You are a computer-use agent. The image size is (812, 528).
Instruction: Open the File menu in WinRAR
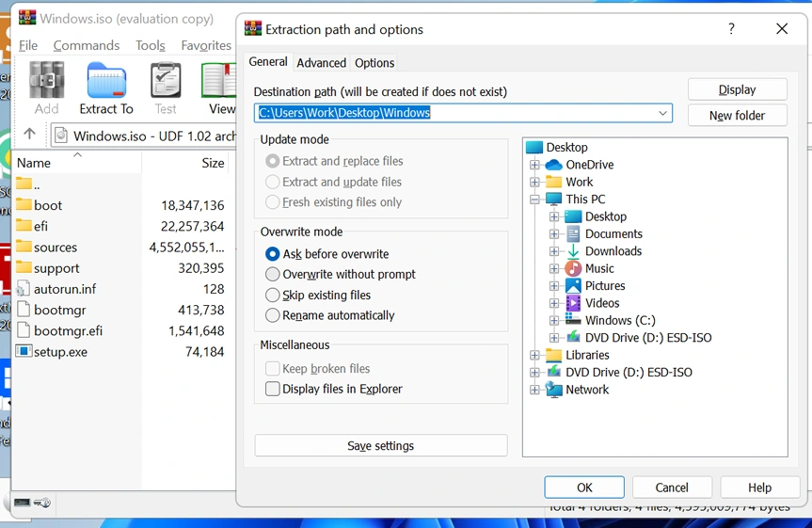click(28, 45)
